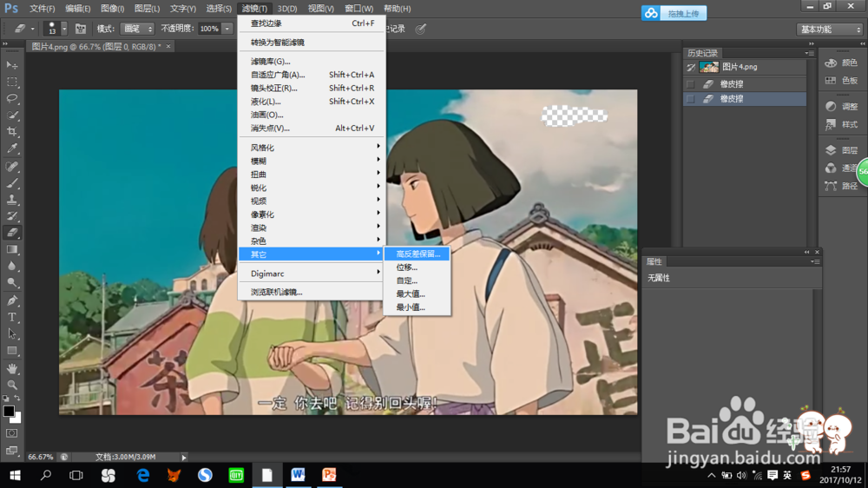Select the Eyedropper tool

(11, 148)
